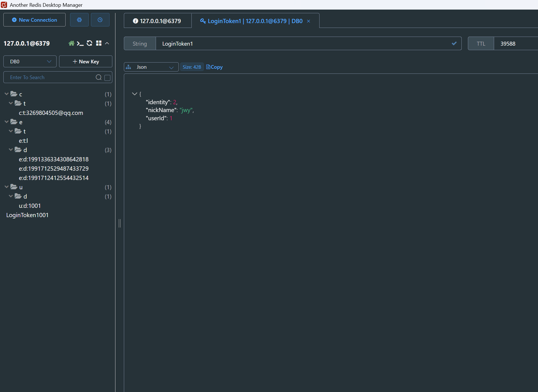Click the New Key button

click(86, 61)
